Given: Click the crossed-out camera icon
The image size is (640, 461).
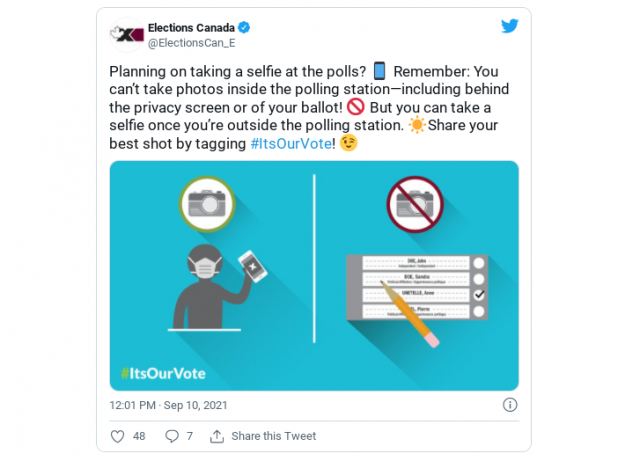Looking at the screenshot, I should [x=414, y=204].
